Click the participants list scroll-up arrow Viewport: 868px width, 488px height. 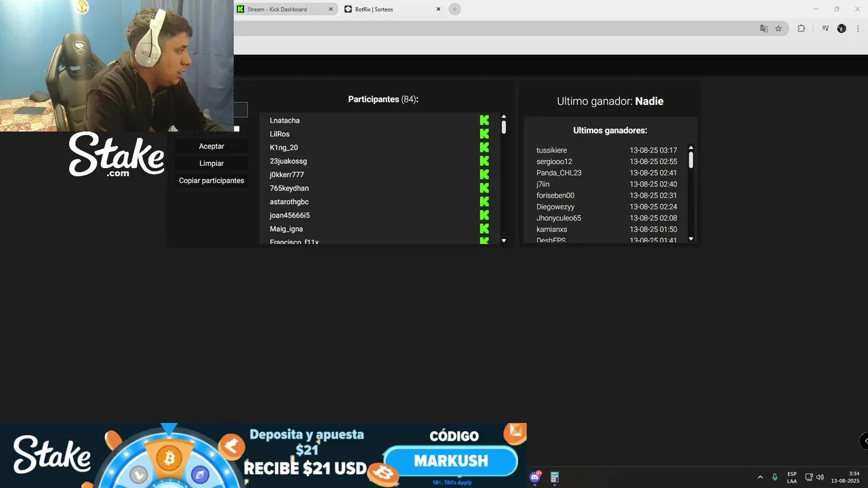(504, 117)
